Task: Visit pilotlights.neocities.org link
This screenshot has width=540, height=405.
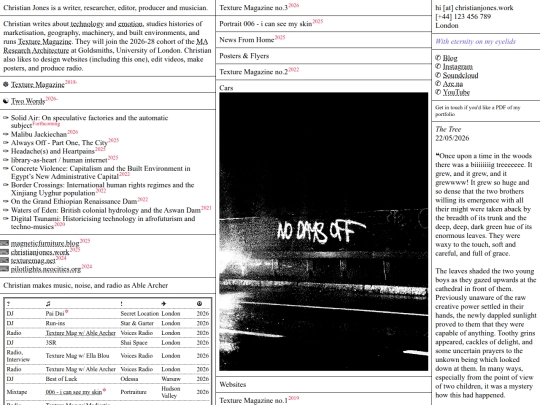Action: pyautogui.click(x=46, y=269)
